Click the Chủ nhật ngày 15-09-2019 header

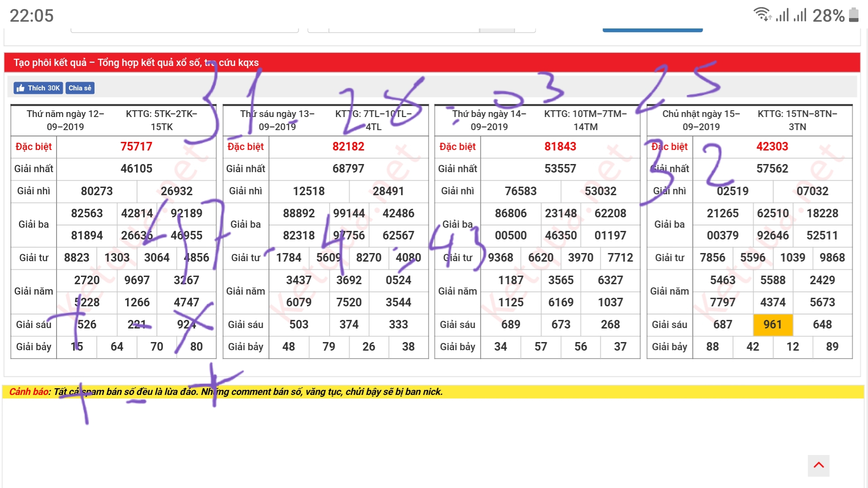[x=701, y=120]
